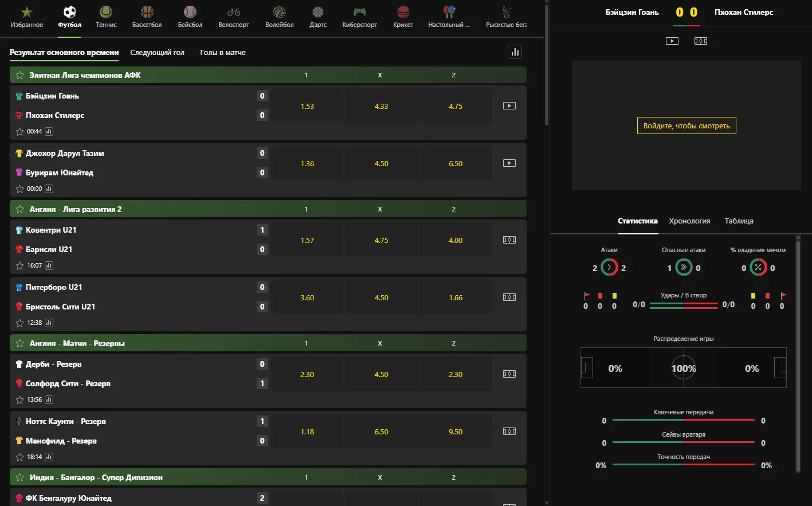Select the Велоспорт sport category
This screenshot has height=506, width=812.
click(234, 17)
